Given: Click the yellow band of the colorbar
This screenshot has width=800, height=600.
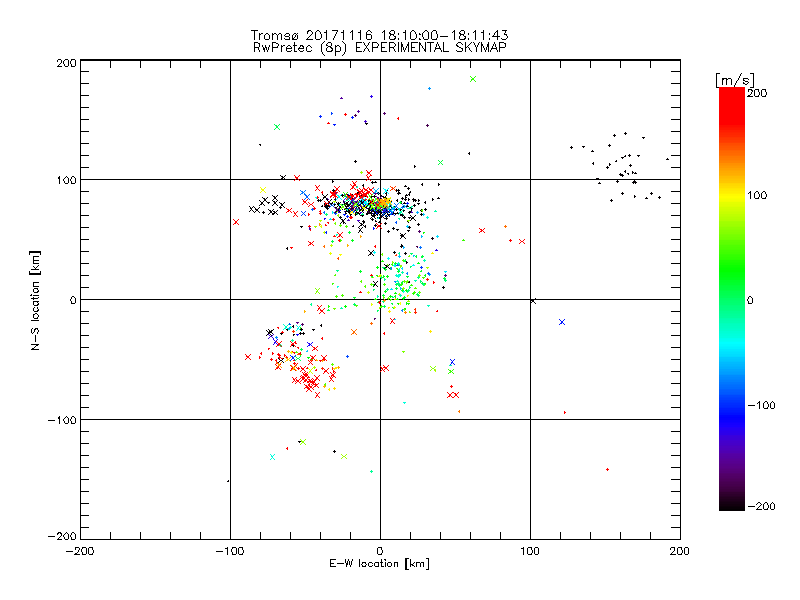Looking at the screenshot, I should click(x=732, y=195).
